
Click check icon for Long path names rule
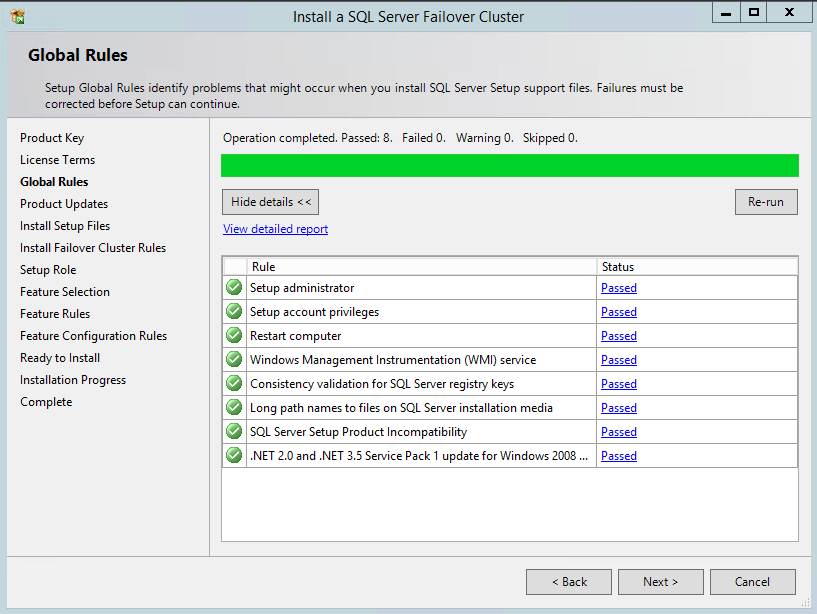tap(234, 408)
